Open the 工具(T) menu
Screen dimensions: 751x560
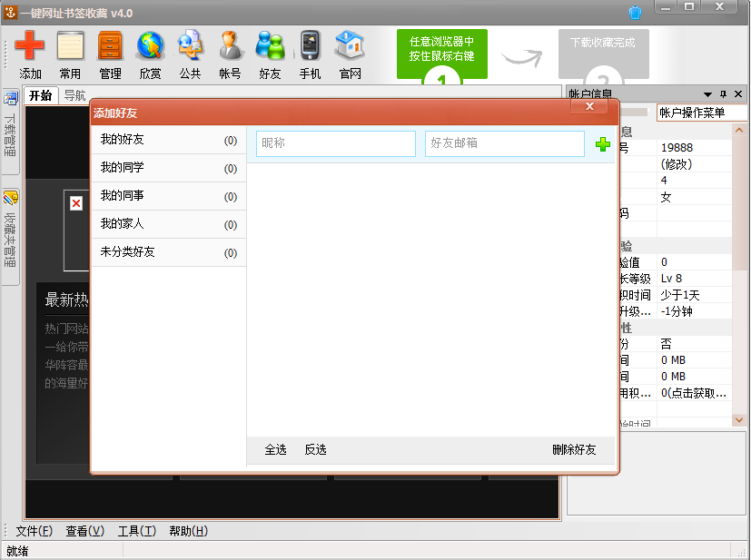pos(136,532)
